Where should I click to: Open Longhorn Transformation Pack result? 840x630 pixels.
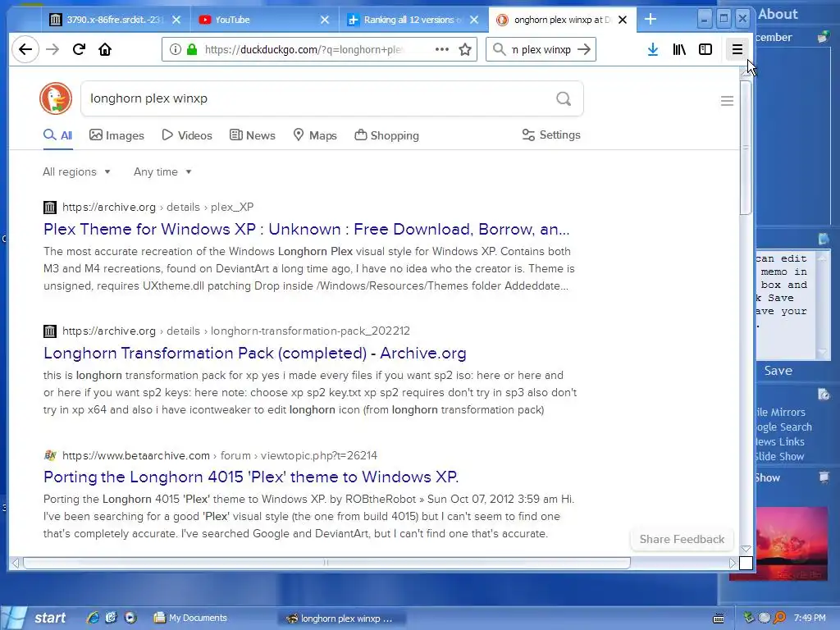click(255, 353)
